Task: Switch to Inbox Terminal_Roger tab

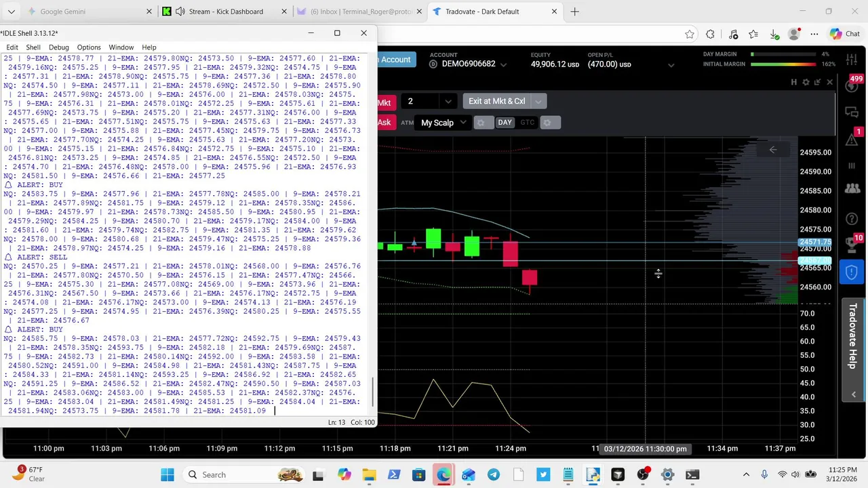Action: coord(360,12)
